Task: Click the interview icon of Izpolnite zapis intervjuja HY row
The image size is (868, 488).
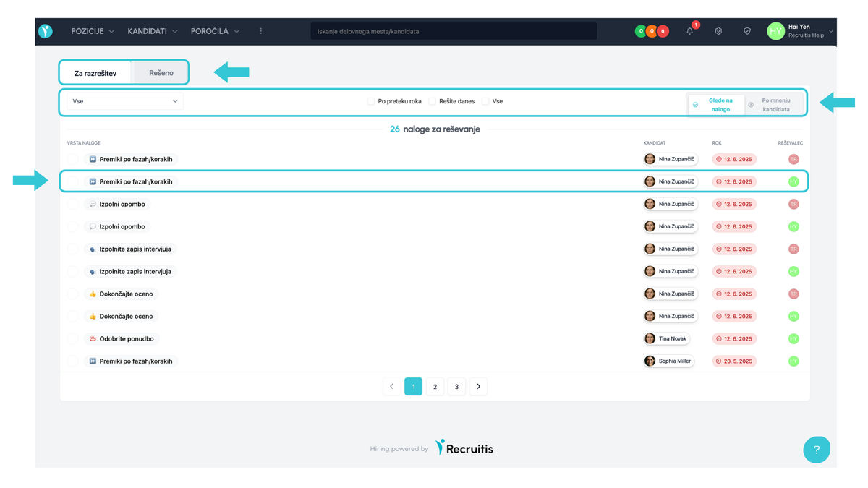Action: [93, 271]
